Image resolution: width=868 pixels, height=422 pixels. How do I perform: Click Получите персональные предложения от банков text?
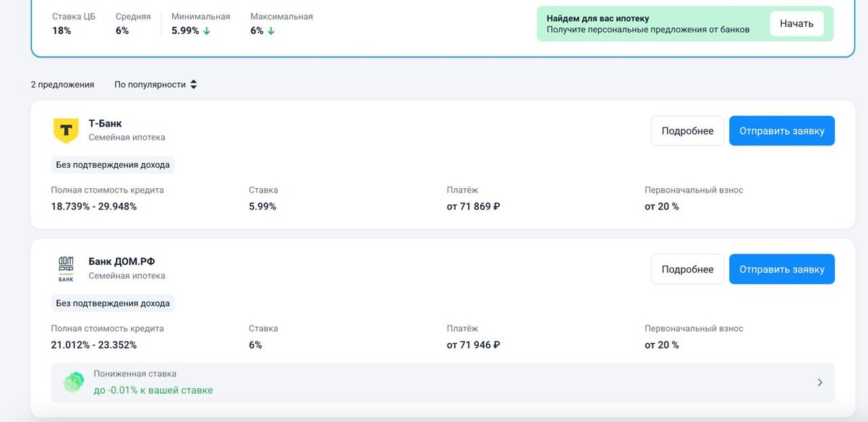[x=648, y=30]
